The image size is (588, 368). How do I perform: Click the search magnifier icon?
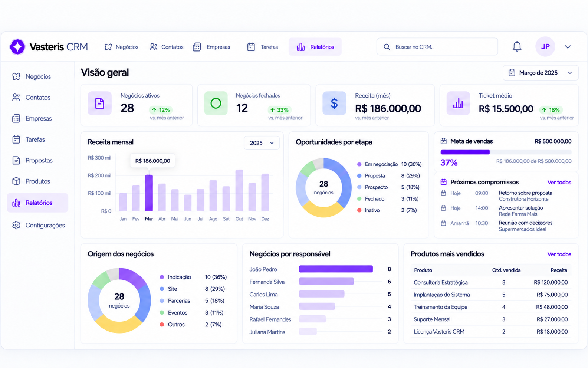point(387,47)
